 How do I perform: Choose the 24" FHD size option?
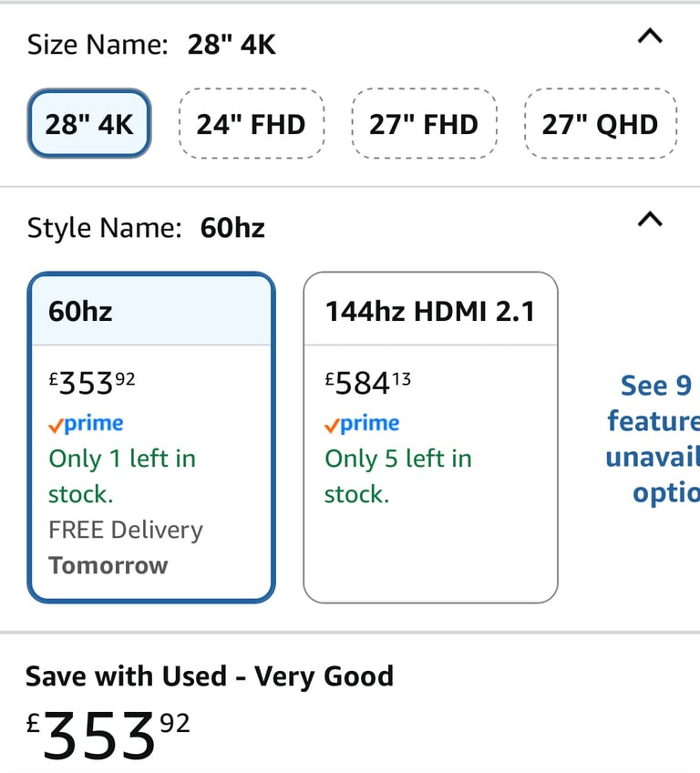(x=252, y=124)
